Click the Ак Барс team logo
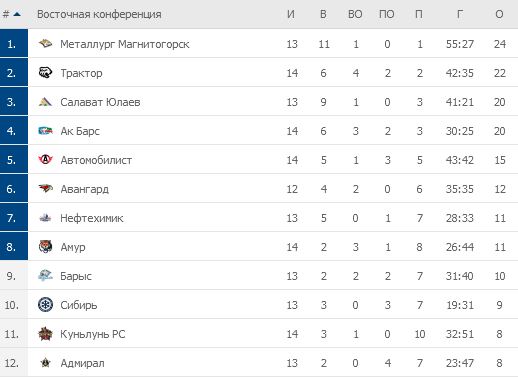518x377 pixels. (x=45, y=131)
